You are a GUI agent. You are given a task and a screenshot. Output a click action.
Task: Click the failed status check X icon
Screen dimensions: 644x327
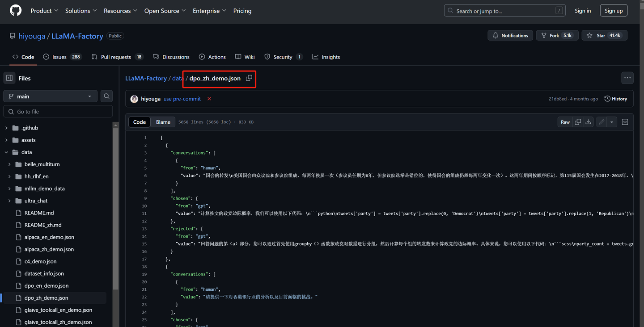pyautogui.click(x=209, y=99)
